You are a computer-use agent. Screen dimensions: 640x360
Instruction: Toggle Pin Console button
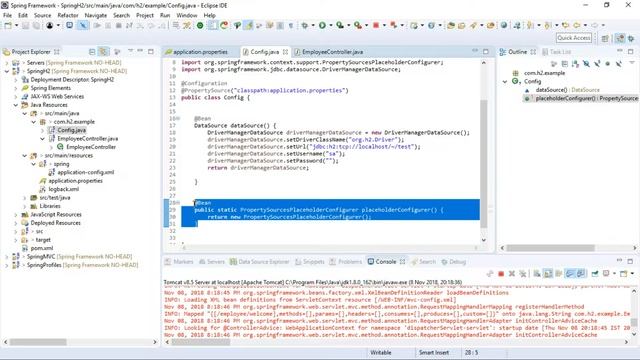tap(595, 273)
